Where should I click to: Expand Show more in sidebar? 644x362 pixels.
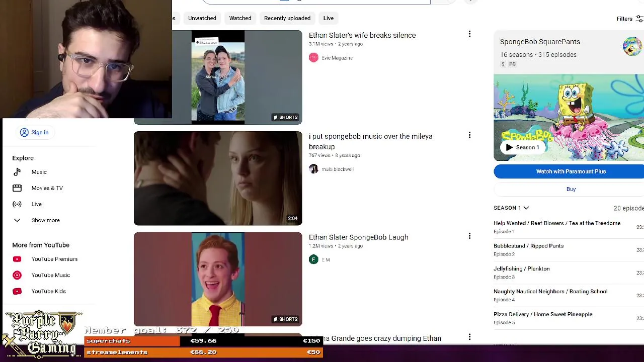point(45,220)
